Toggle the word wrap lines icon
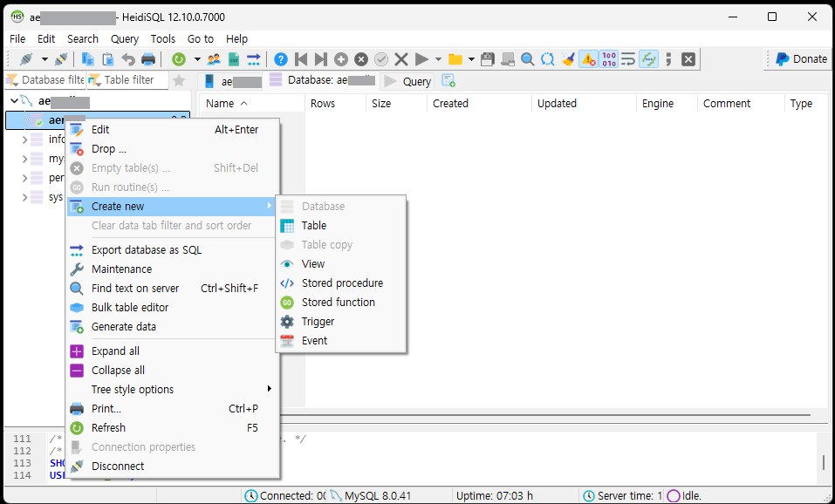This screenshot has width=835, height=504. [628, 59]
